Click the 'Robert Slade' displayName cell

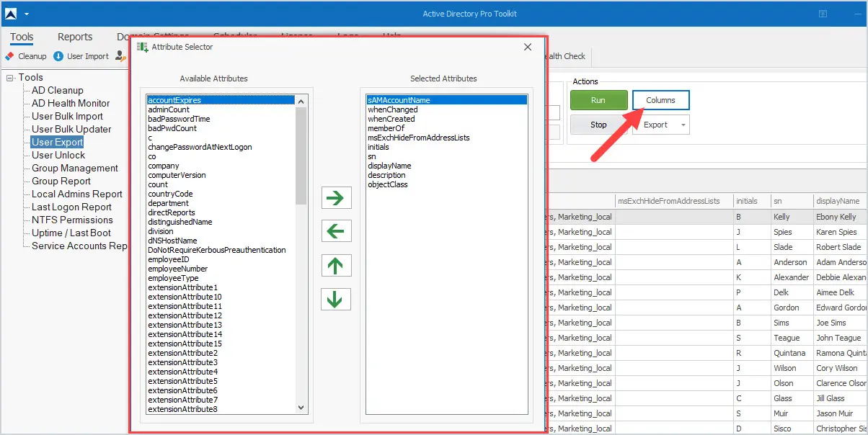(x=840, y=247)
